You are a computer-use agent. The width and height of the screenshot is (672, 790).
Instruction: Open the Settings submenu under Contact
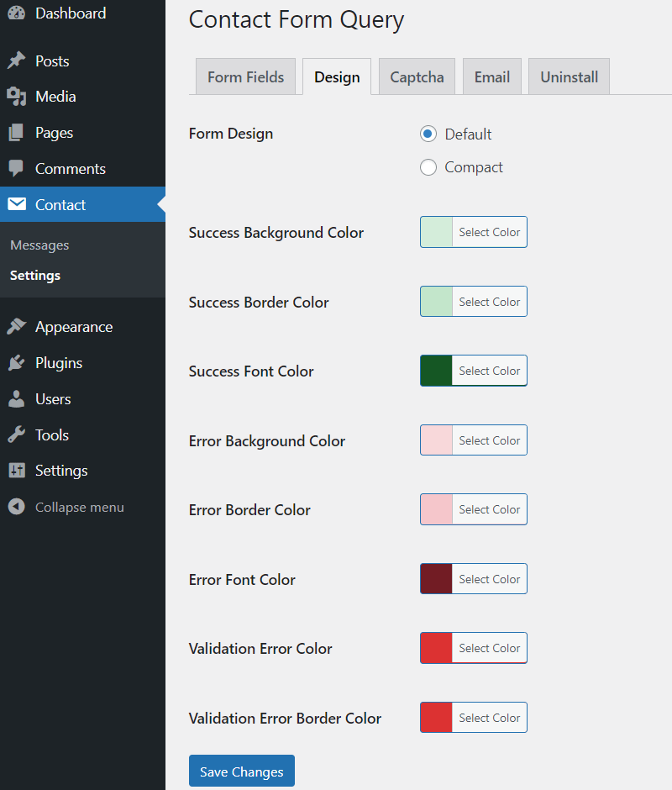click(35, 276)
